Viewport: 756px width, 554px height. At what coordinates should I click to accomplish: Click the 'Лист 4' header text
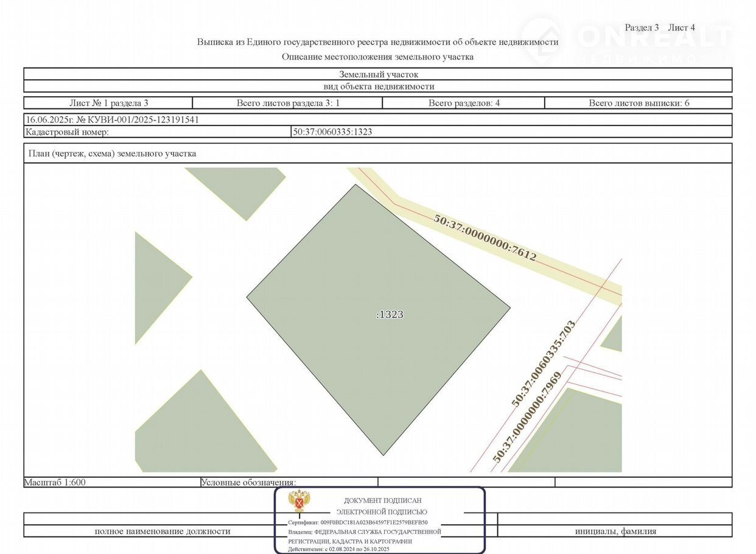tap(681, 27)
